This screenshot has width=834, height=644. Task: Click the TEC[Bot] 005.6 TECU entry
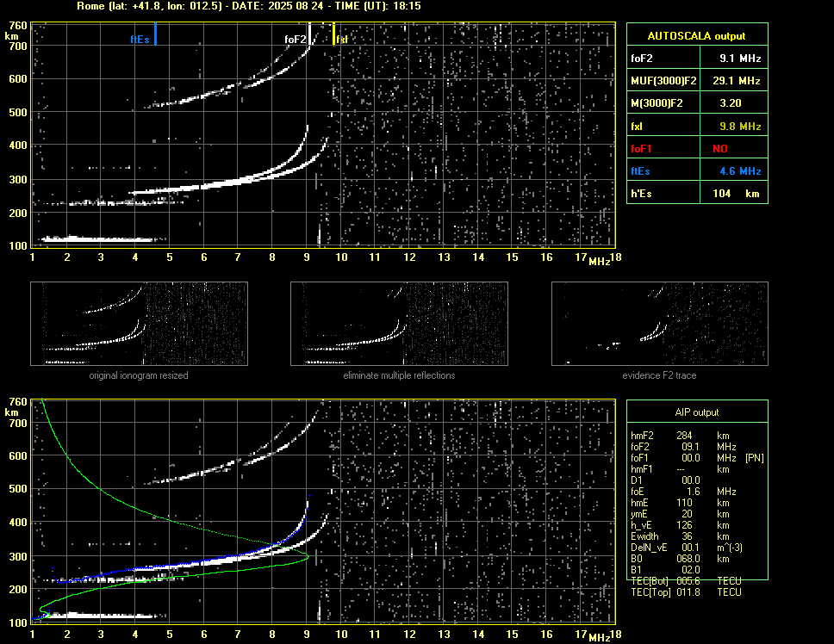pyautogui.click(x=686, y=581)
